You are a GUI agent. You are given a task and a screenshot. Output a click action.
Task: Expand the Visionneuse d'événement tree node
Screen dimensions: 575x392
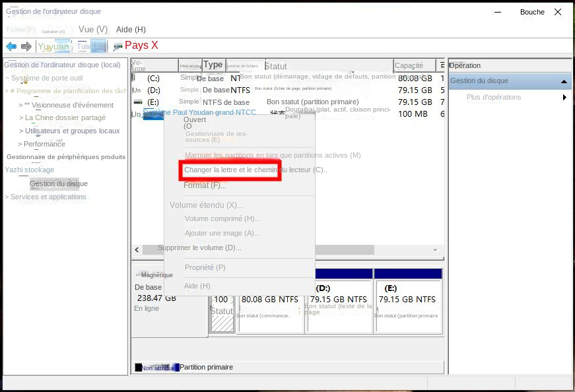pyautogui.click(x=21, y=104)
